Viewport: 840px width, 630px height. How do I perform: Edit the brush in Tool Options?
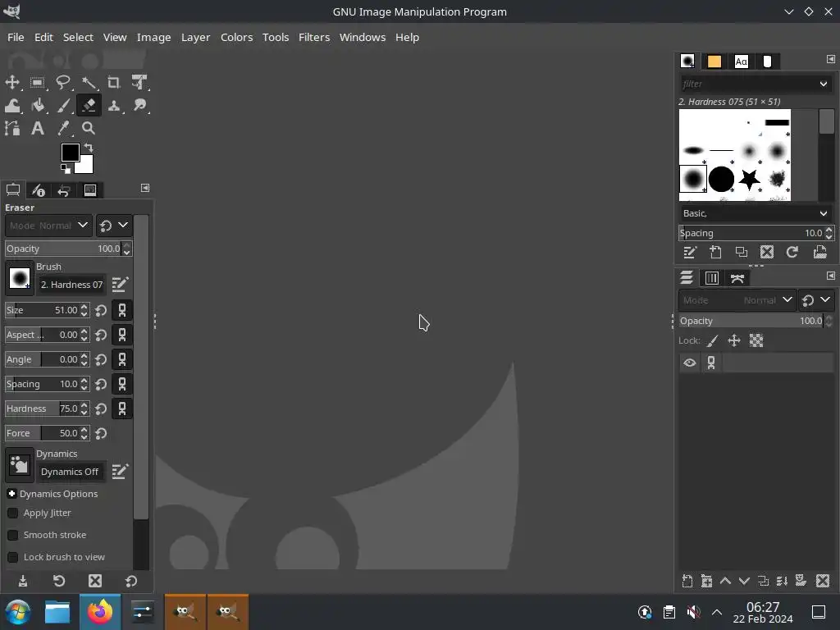(x=120, y=285)
